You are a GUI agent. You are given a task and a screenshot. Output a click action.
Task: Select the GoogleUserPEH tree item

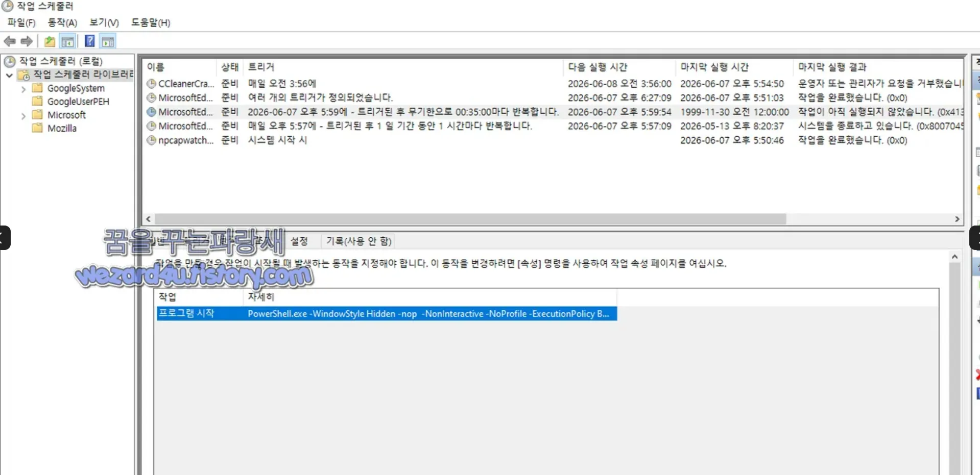tap(78, 102)
